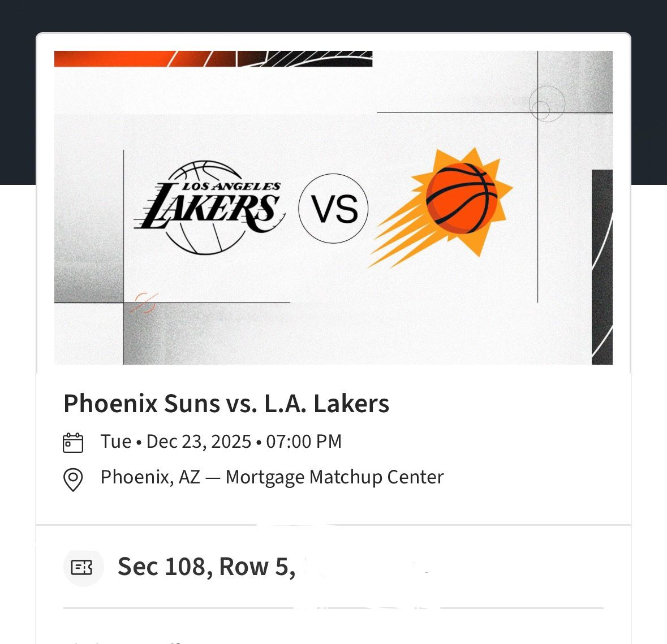Viewport: 667px width, 644px height.
Task: Click the location pin icon for the venue
Action: pyautogui.click(x=72, y=477)
